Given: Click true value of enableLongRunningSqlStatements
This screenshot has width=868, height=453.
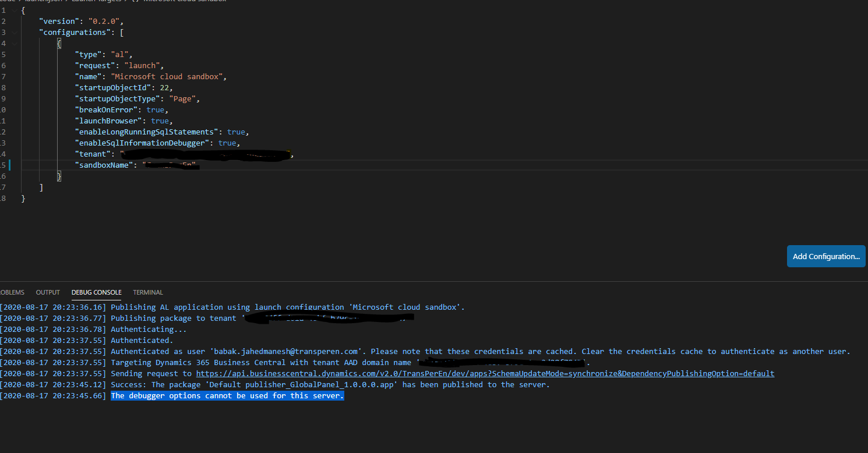Looking at the screenshot, I should [236, 132].
